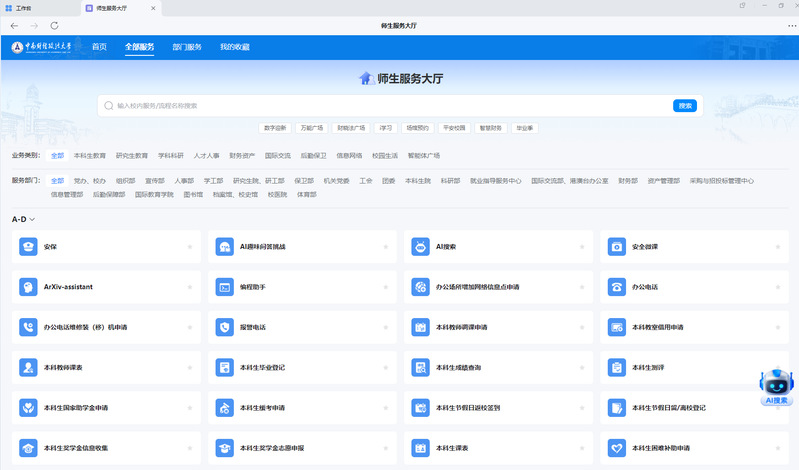
Task: Open the 我的收藏 nav tab
Action: 235,47
